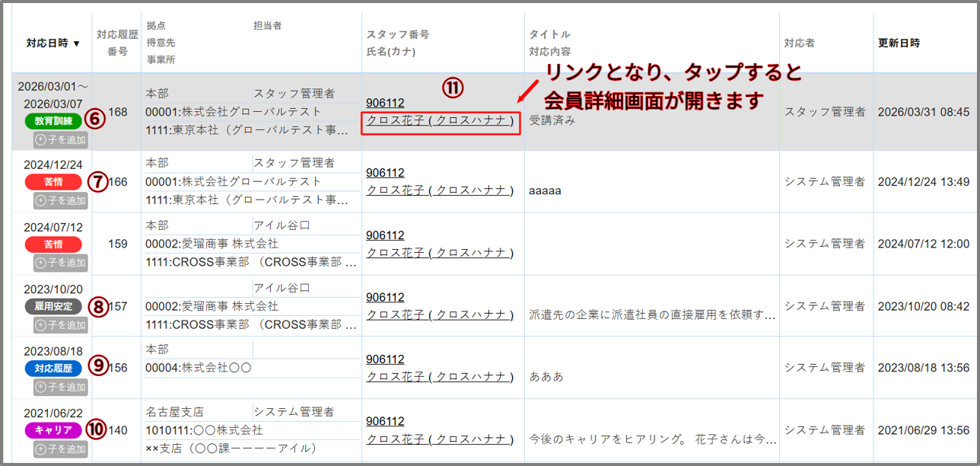Screen dimensions: 980x466
Task: Select 派遣先の企業に content cell
Action: click(652, 314)
